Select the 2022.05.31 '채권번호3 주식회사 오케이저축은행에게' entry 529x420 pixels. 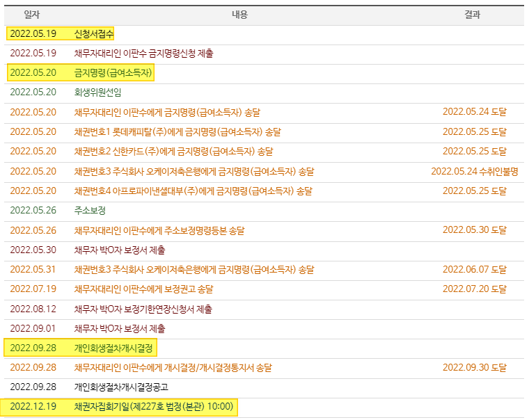(194, 270)
